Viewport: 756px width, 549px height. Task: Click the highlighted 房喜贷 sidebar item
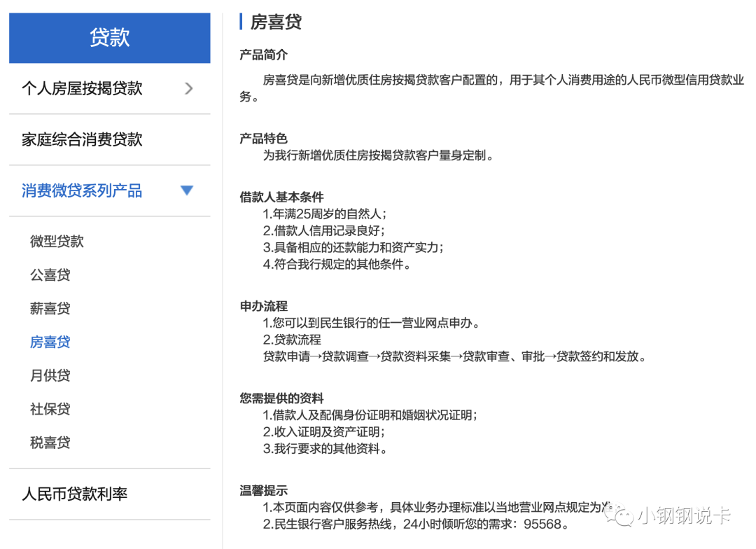[x=50, y=342]
